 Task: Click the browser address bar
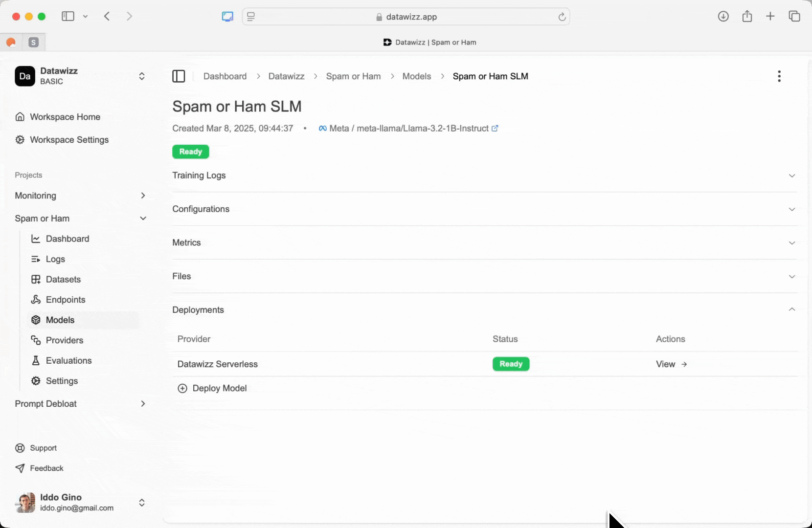410,16
